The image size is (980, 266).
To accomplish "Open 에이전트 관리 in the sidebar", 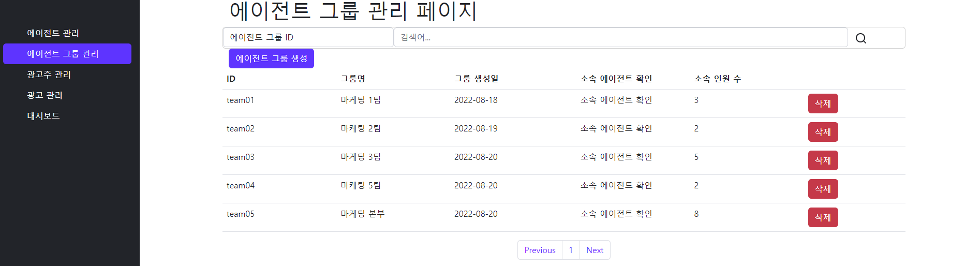I will (x=53, y=33).
